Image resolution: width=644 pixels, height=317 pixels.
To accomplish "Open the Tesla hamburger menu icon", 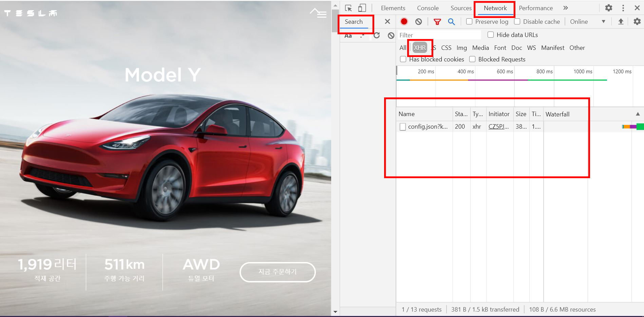I will click(322, 15).
